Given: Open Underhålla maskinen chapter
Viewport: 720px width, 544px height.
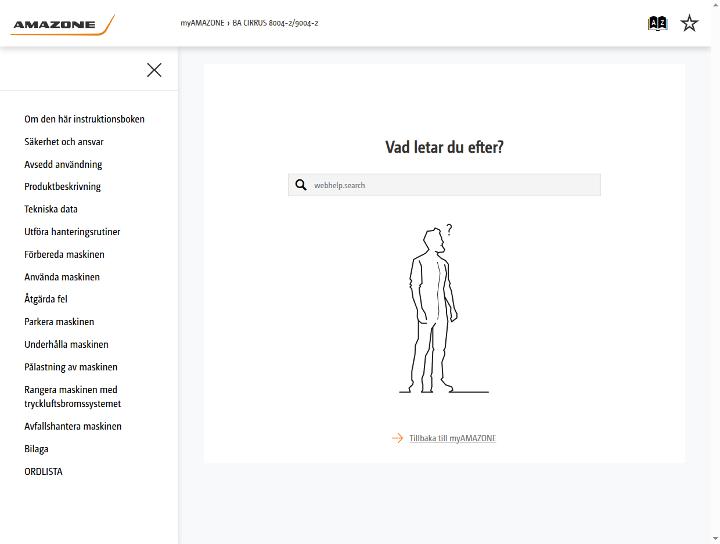Looking at the screenshot, I should click(67, 344).
